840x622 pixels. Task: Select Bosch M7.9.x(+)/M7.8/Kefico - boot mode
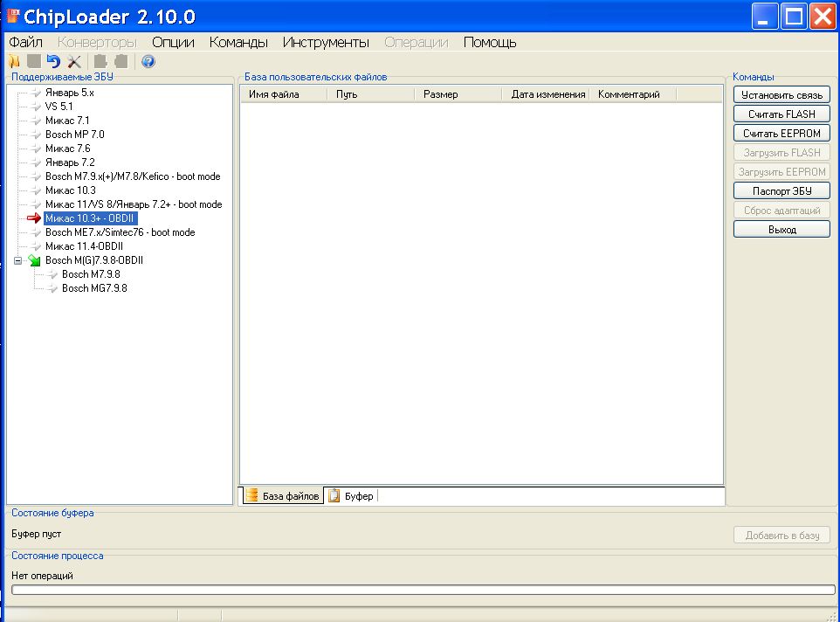[133, 176]
